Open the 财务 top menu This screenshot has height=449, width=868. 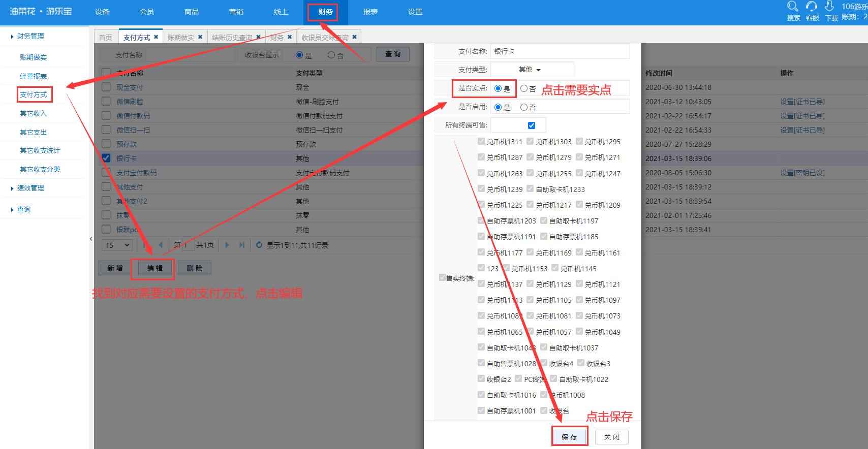[x=326, y=12]
